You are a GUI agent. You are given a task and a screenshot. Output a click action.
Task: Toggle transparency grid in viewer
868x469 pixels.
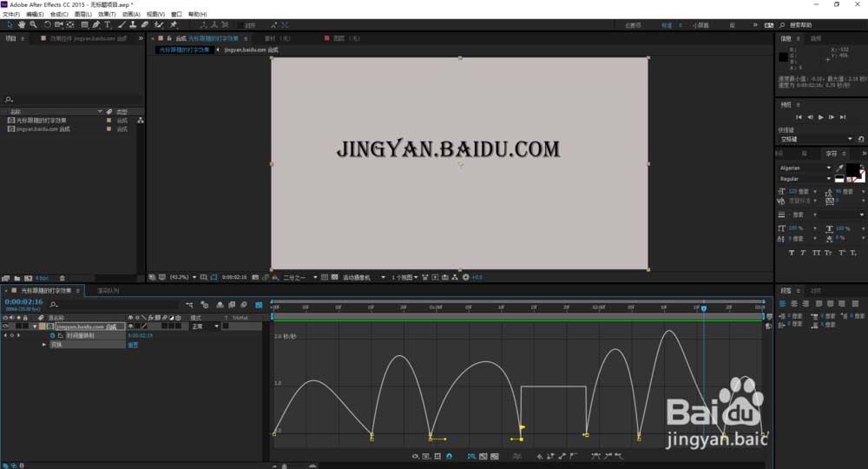(334, 277)
